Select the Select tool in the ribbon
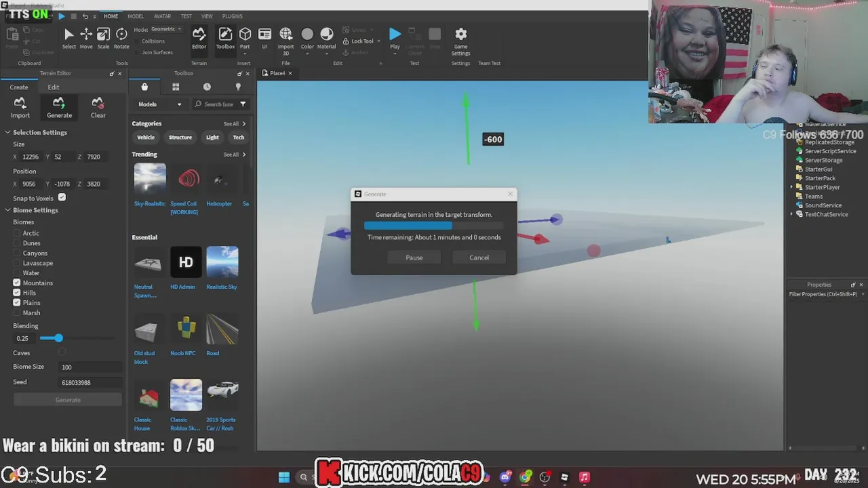The image size is (868, 488). coord(68,38)
